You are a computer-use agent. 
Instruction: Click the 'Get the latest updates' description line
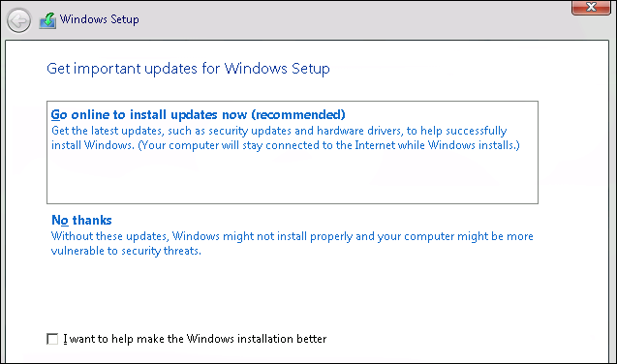pos(279,131)
